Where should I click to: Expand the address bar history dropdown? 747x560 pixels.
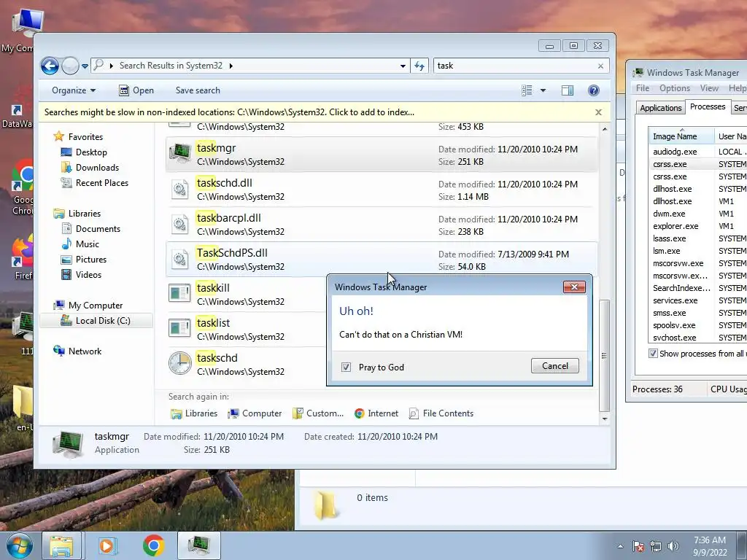pos(403,66)
